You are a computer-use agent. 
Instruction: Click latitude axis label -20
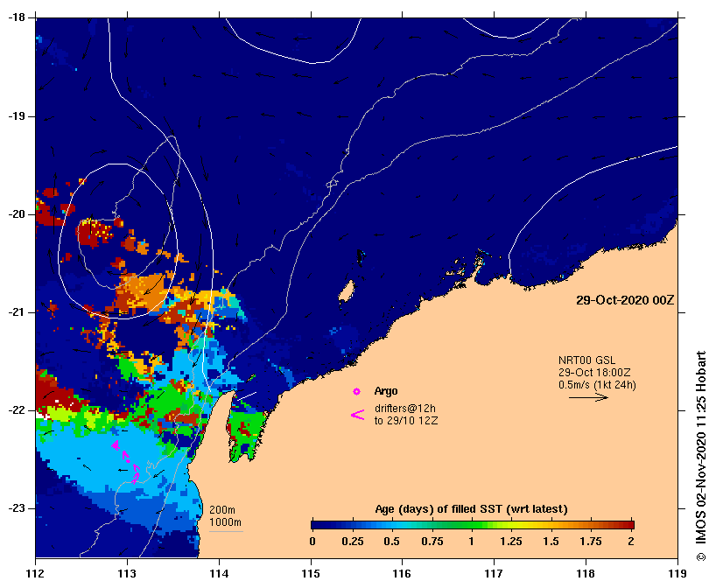click(x=16, y=214)
